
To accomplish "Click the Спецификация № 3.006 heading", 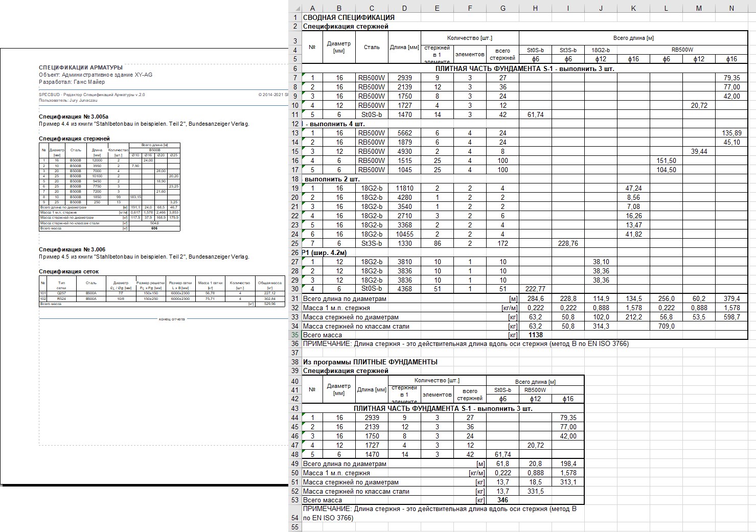I will coord(72,250).
